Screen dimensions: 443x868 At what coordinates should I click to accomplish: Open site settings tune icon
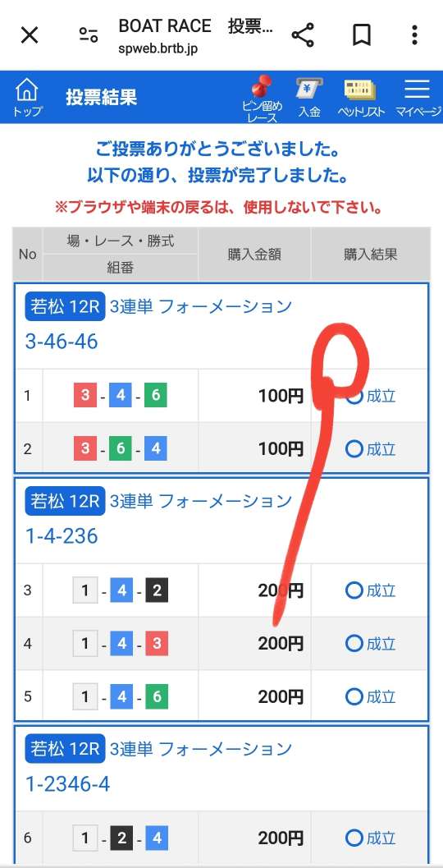point(89,35)
